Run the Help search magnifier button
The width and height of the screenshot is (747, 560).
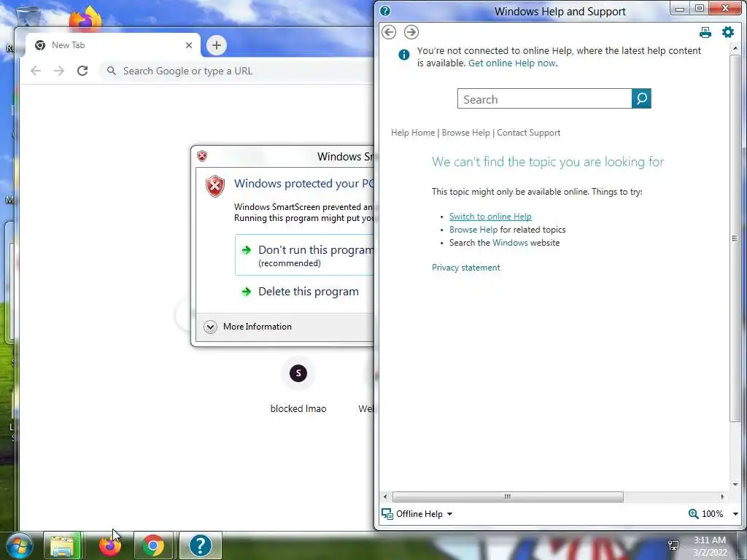coord(641,98)
